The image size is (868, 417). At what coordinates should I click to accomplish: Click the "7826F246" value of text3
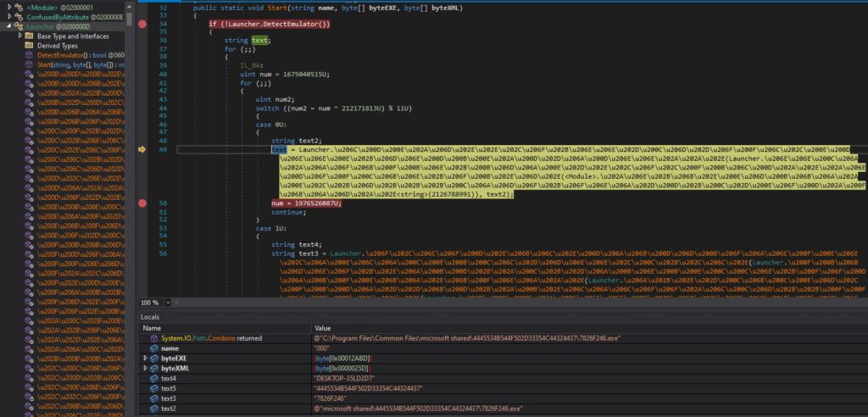coord(331,398)
